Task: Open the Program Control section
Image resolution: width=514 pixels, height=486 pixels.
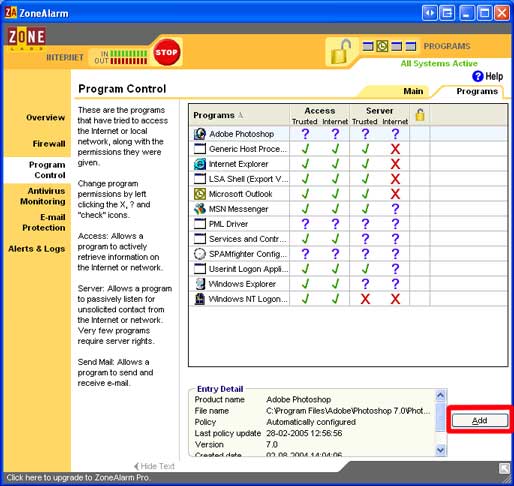Action: [x=47, y=170]
